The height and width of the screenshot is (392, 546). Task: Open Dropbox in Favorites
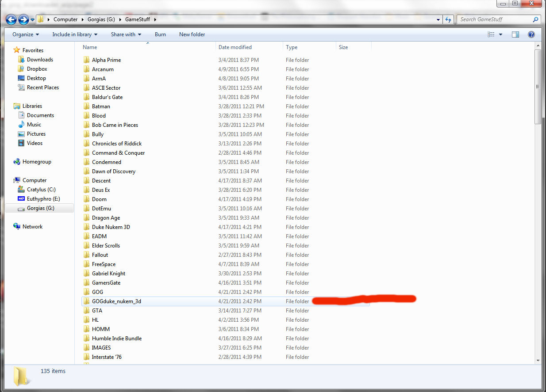click(x=37, y=69)
